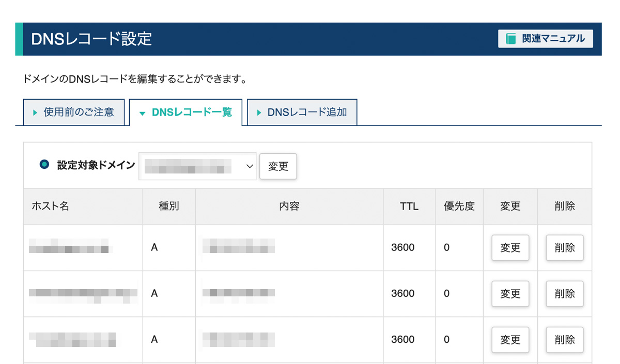Click 変更 on the third A record
Viewport: 620px width, 364px height.
(510, 340)
